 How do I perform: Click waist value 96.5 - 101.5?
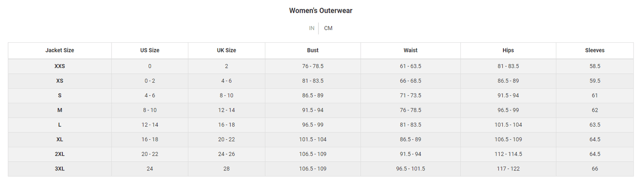(x=411, y=169)
